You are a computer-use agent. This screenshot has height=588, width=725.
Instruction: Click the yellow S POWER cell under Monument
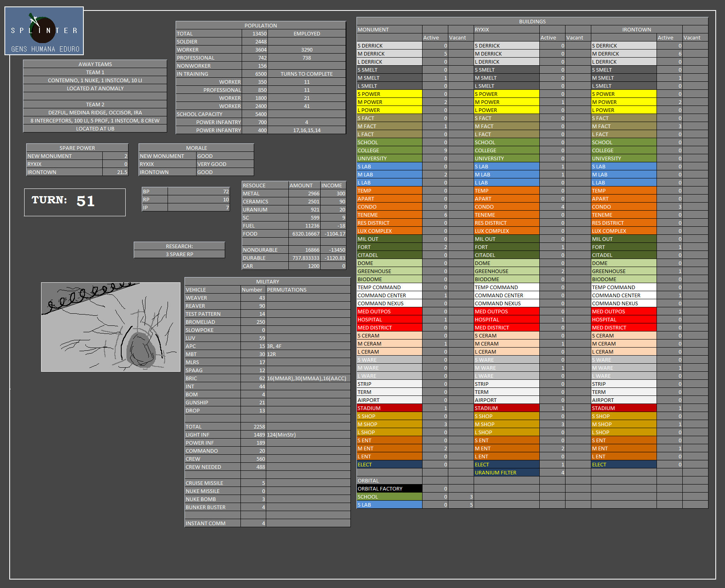click(389, 94)
